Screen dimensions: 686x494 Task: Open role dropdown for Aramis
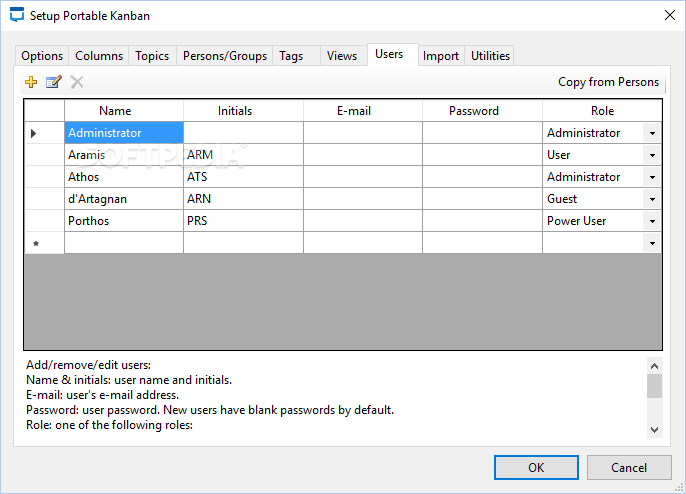pyautogui.click(x=652, y=155)
